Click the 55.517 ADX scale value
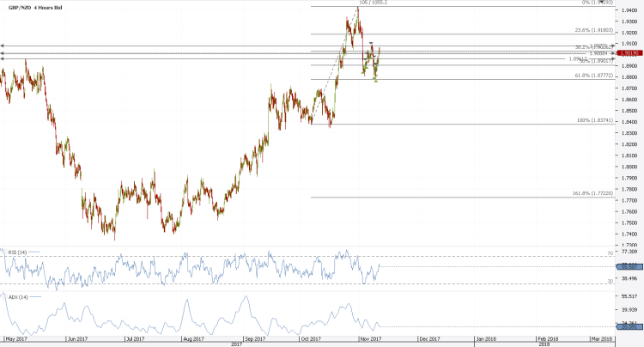 [x=629, y=296]
